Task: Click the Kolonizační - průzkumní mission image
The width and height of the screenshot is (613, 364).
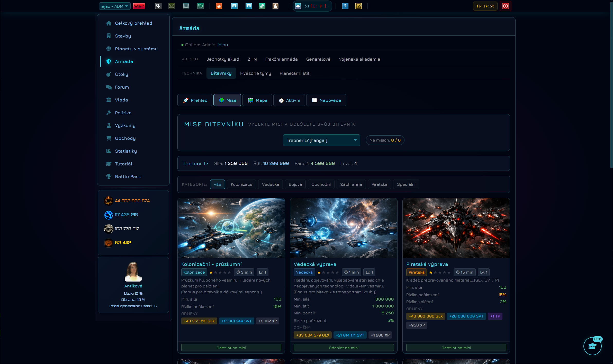Action: click(231, 228)
